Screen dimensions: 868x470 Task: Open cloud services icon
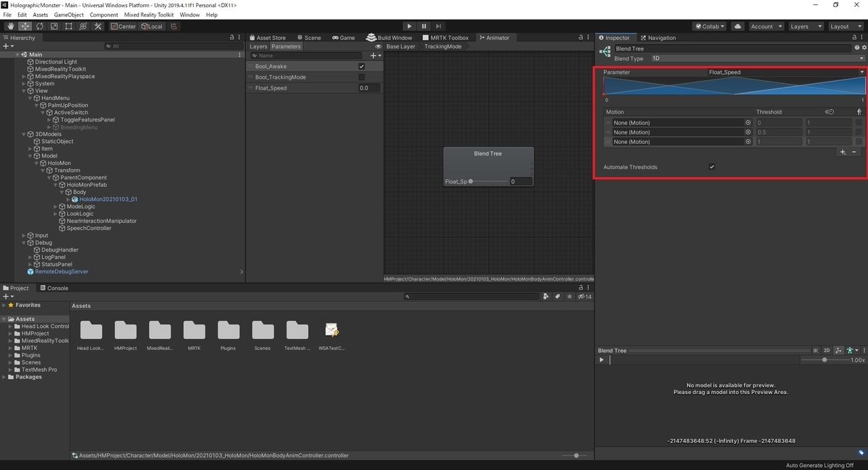click(x=737, y=26)
